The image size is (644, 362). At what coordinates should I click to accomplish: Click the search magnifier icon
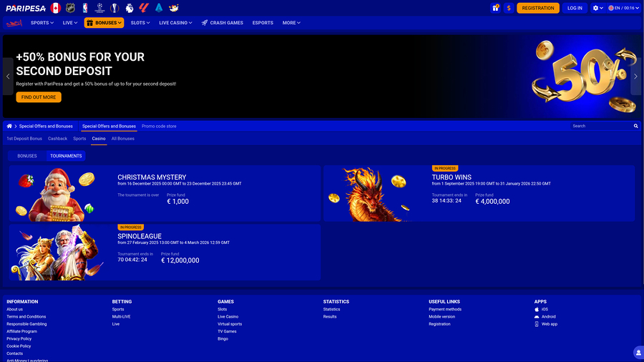636,126
